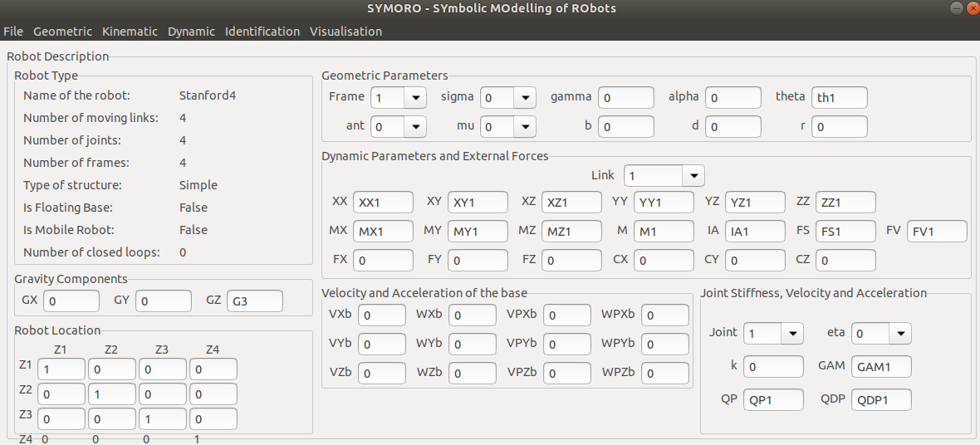Click the QDP acceleration field
980x445 pixels.
[x=881, y=400]
